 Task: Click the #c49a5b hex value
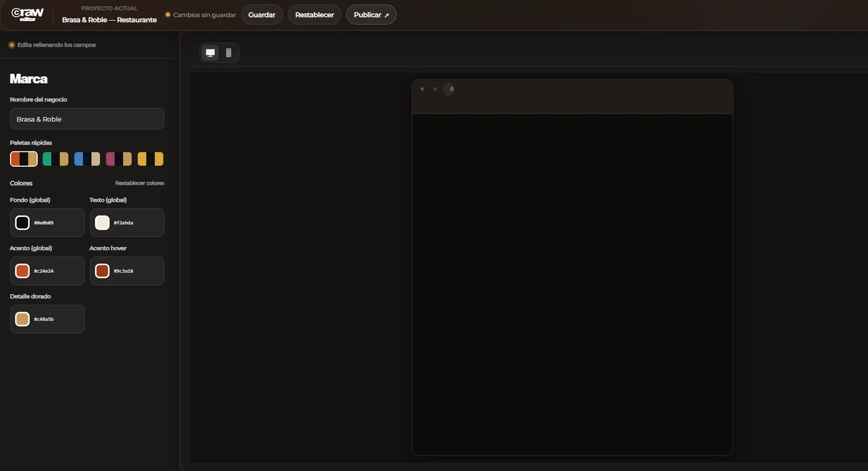pos(44,319)
